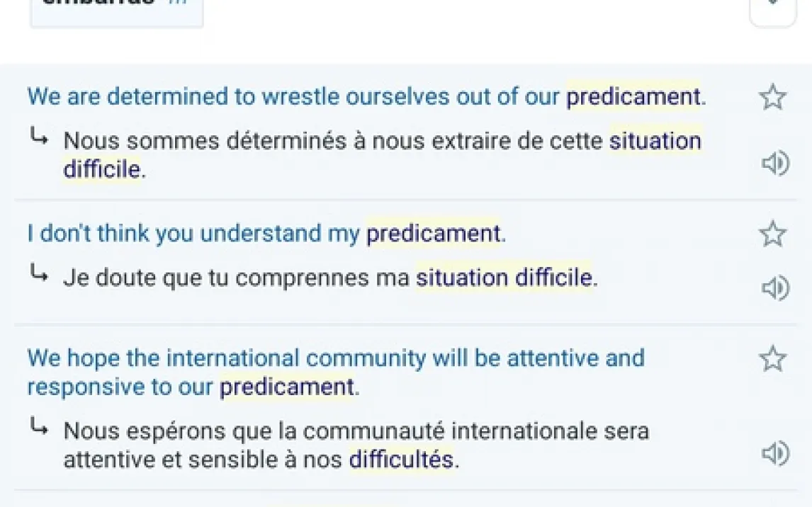Star the 'I don't think you understand' example
Viewport: 812px width, 507px height.
pyautogui.click(x=772, y=234)
